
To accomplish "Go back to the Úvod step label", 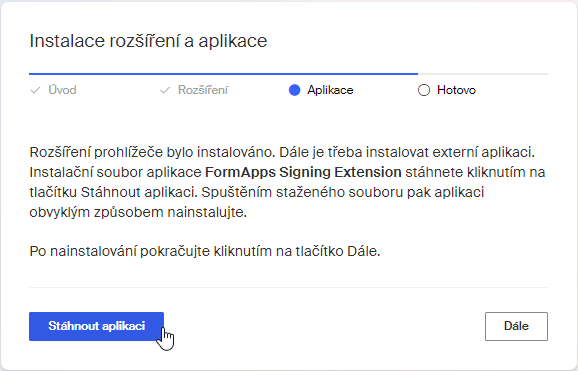I will click(x=62, y=90).
